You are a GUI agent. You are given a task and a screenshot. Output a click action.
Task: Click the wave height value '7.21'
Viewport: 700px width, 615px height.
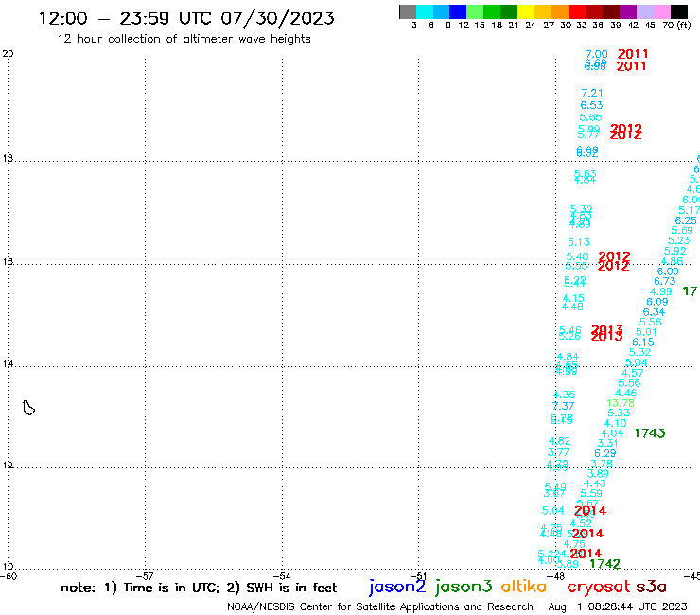click(592, 93)
